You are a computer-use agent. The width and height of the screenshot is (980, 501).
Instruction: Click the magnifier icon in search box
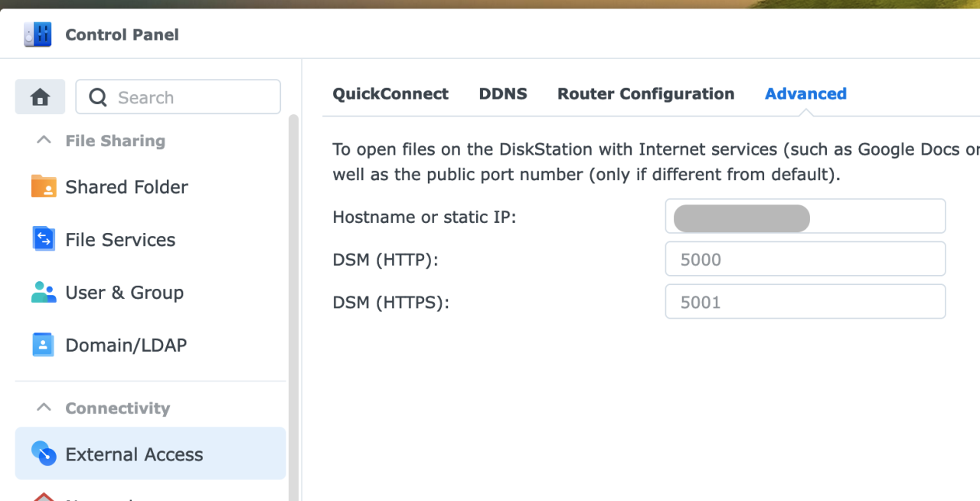coord(98,97)
